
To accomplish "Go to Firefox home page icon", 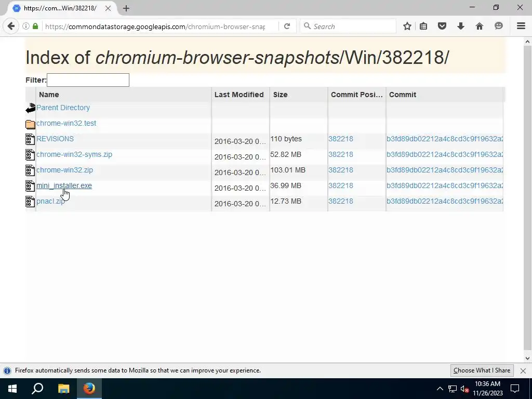I will tap(480, 26).
